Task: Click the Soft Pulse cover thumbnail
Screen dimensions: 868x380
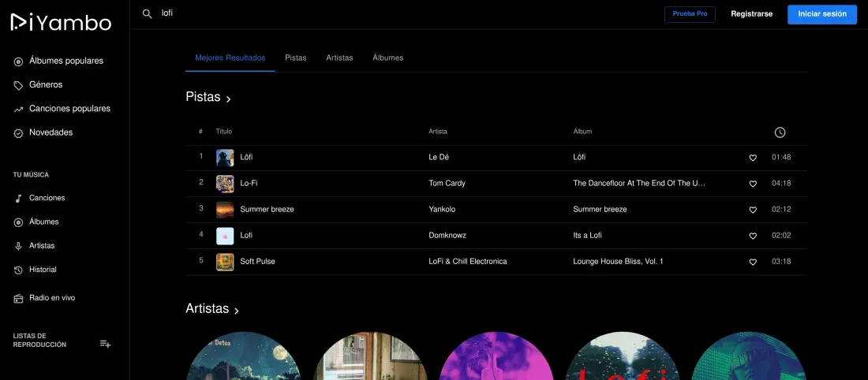Action: tap(225, 262)
